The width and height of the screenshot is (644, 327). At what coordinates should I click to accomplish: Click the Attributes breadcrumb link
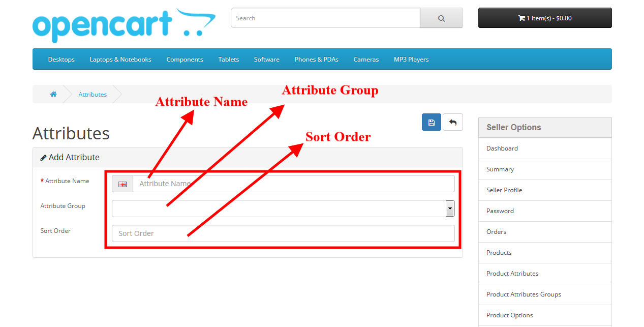click(93, 95)
